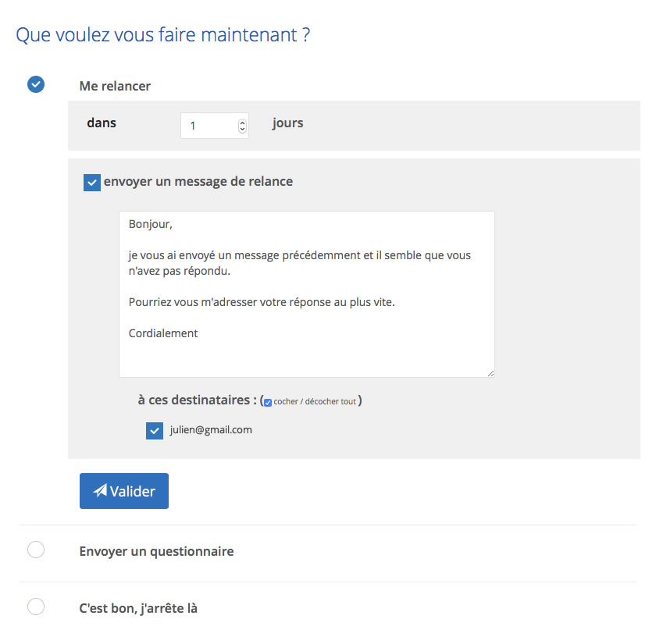
Task: Click inside the reminder message text area
Action: click(x=307, y=294)
